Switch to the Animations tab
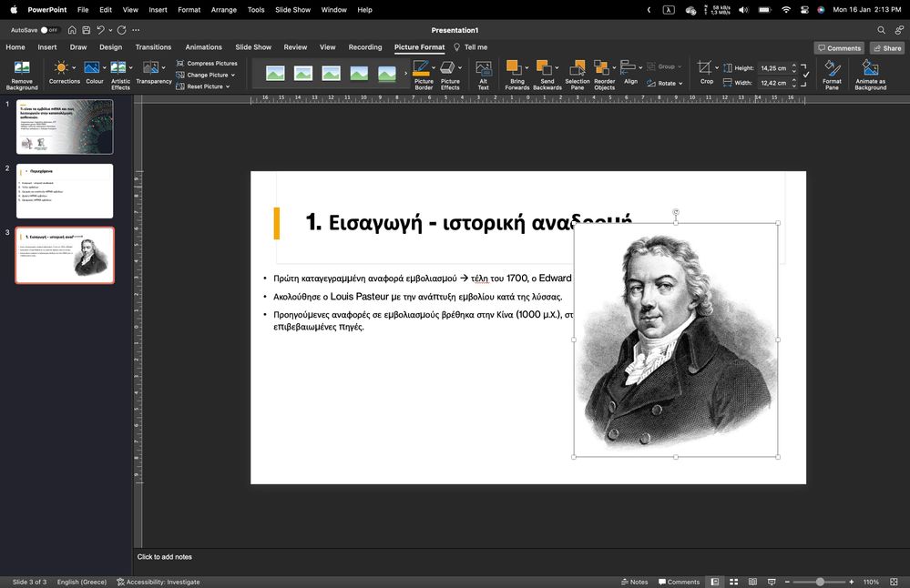The height and width of the screenshot is (588, 910). click(204, 47)
